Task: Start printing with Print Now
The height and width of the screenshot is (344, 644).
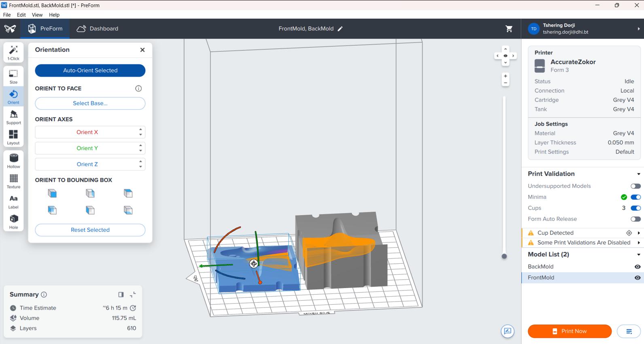Action: tap(570, 331)
